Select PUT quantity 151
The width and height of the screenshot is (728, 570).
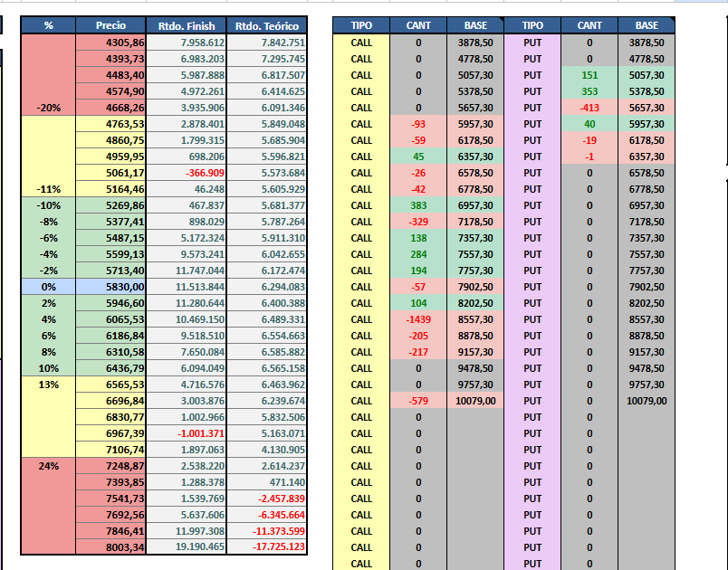(589, 75)
